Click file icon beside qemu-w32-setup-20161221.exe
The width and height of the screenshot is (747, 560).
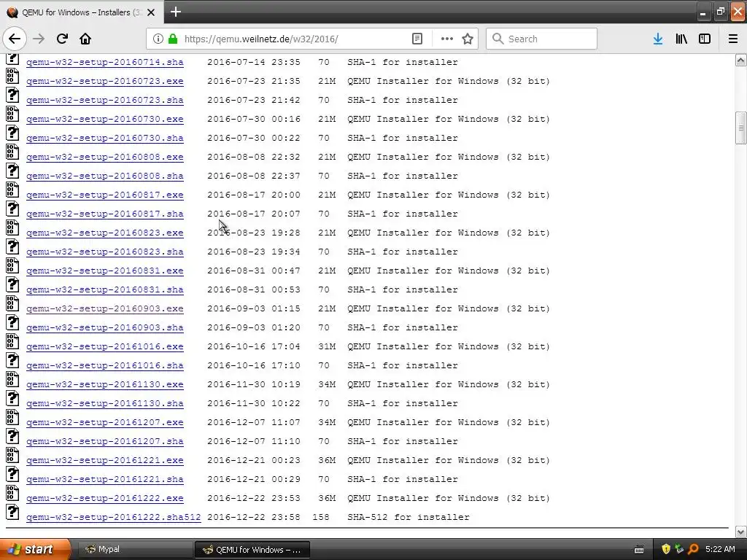(12, 455)
